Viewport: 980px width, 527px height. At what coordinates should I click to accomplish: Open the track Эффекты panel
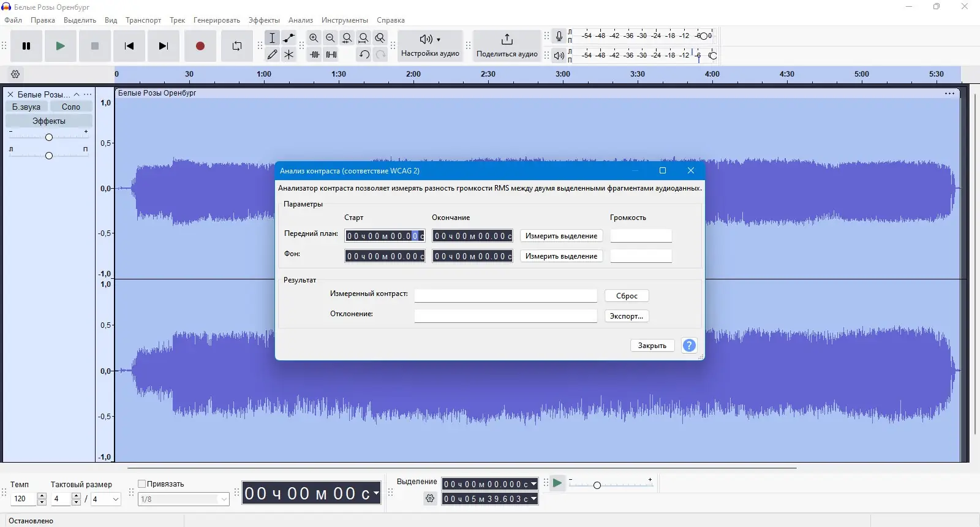tap(49, 121)
